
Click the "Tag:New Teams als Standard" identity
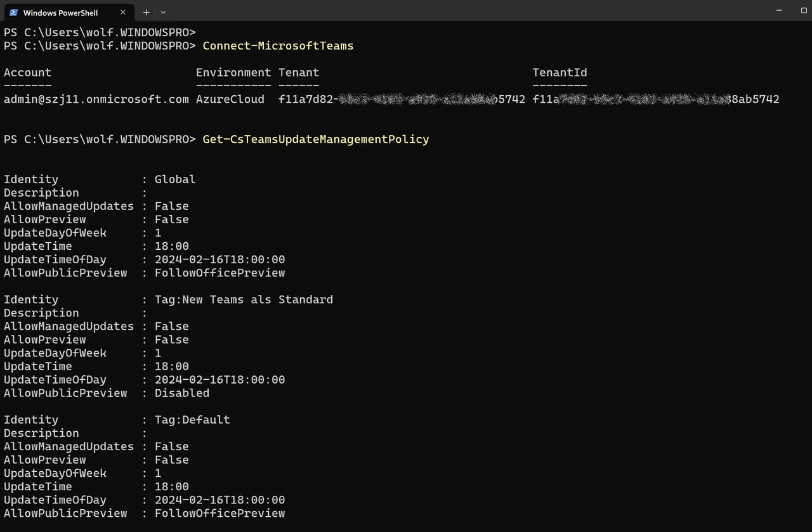[x=244, y=299]
